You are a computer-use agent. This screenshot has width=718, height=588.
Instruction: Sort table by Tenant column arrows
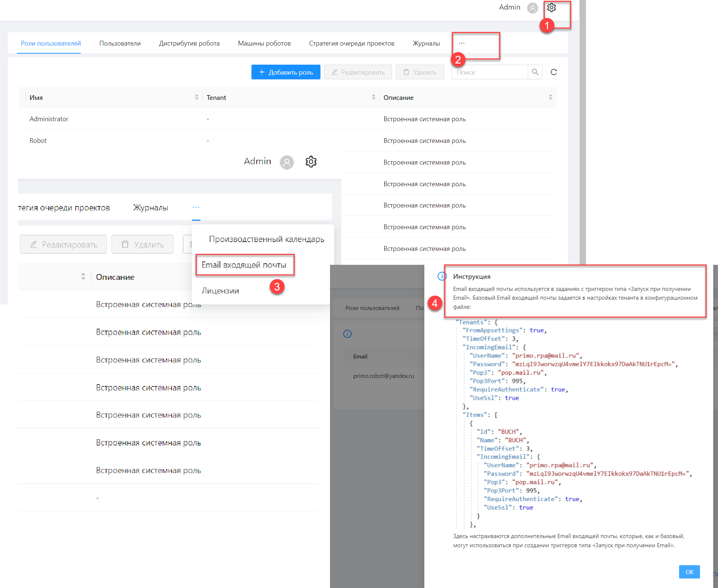374,97
